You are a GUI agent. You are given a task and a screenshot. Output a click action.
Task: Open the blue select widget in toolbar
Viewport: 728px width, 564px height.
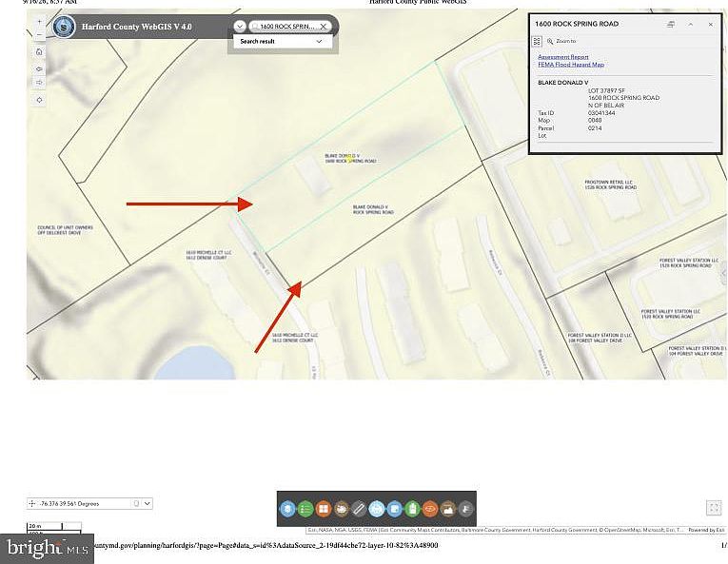tap(395, 509)
